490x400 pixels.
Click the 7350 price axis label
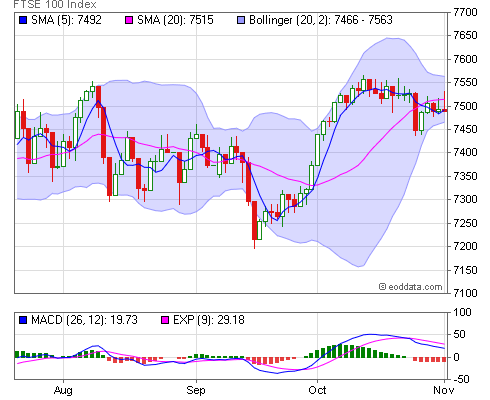coord(465,176)
